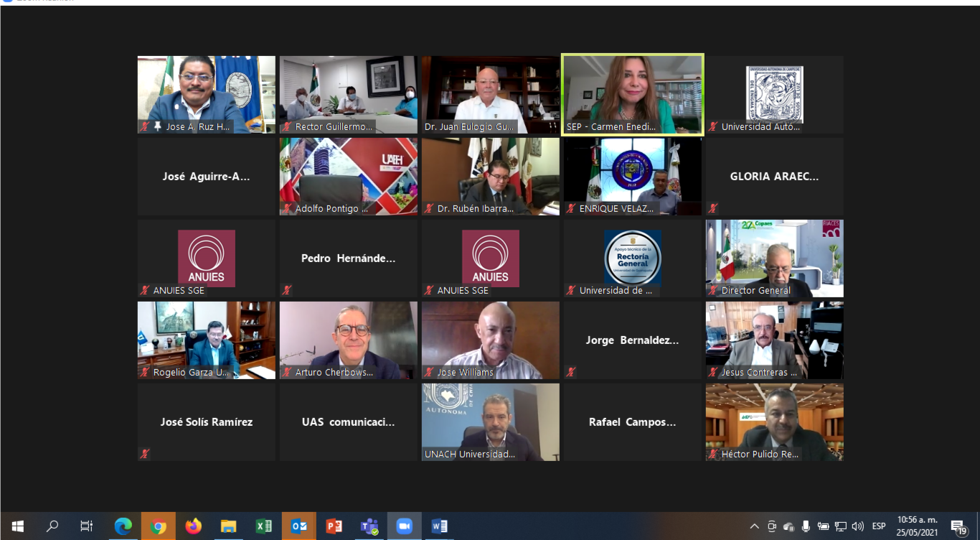Viewport: 980px width, 540px height.
Task: Open Firefox from the taskbar
Action: (194, 526)
